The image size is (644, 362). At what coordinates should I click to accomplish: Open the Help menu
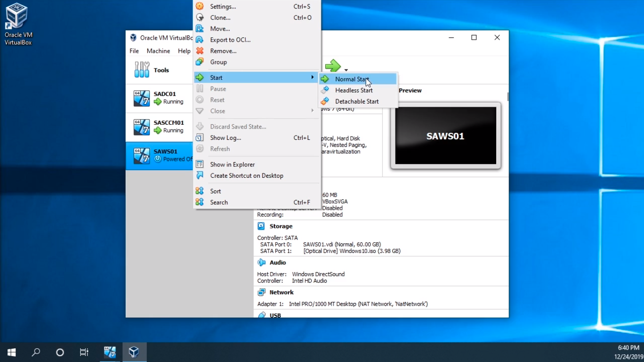[184, 51]
